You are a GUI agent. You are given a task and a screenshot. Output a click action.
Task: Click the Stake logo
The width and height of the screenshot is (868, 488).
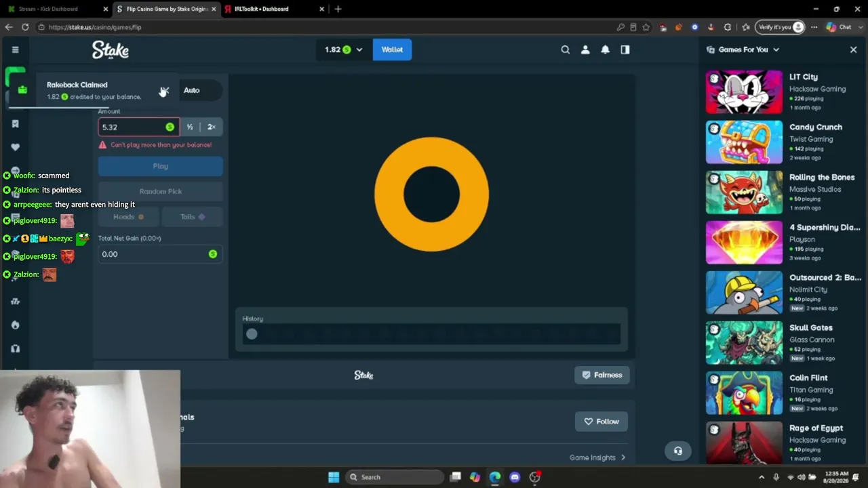pos(111,49)
